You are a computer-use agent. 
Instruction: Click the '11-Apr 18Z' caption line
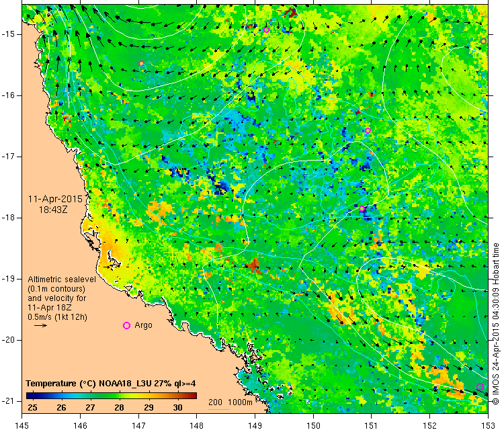click(x=50, y=307)
